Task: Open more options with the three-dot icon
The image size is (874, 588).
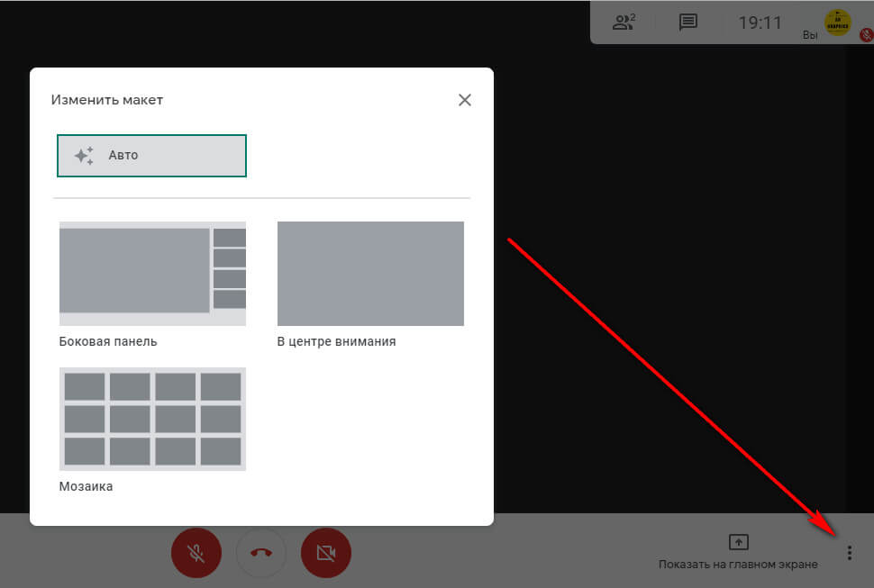Action: click(849, 552)
